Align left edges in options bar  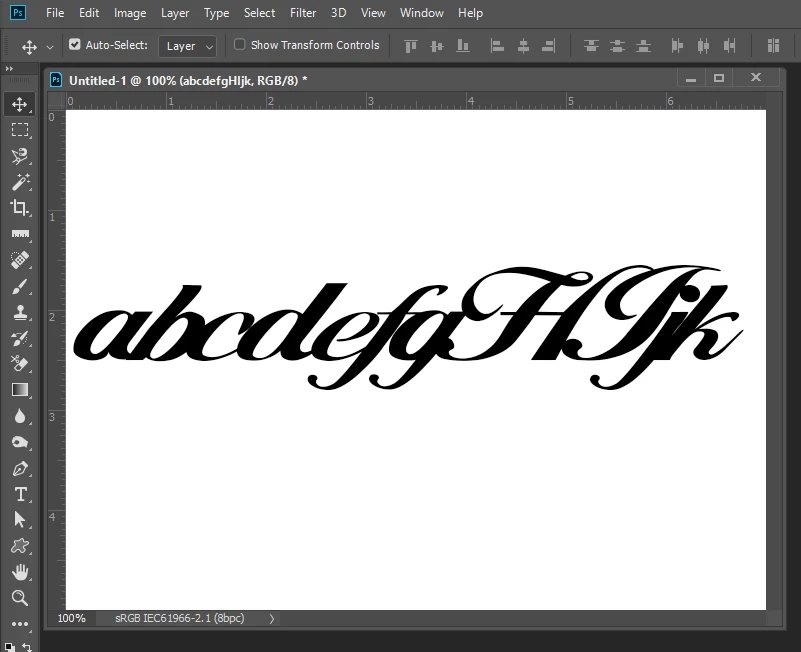click(497, 46)
